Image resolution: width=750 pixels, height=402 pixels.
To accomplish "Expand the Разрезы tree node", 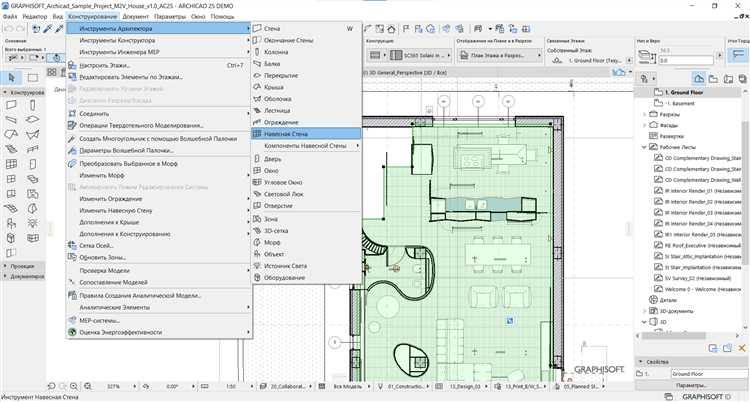I will tap(644, 114).
